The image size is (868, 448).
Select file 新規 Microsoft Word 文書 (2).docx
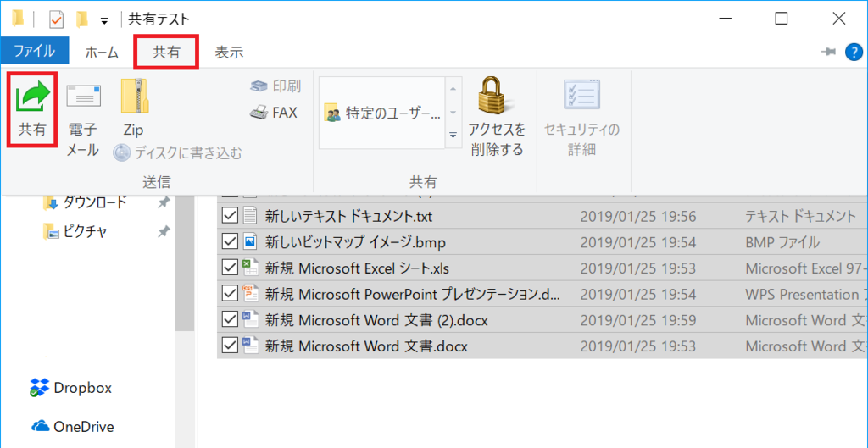click(x=376, y=320)
